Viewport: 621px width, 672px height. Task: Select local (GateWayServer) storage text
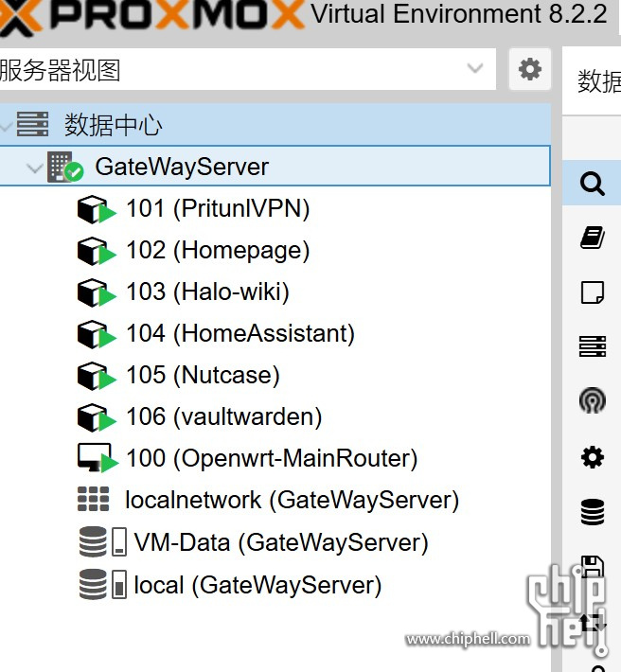tap(257, 585)
